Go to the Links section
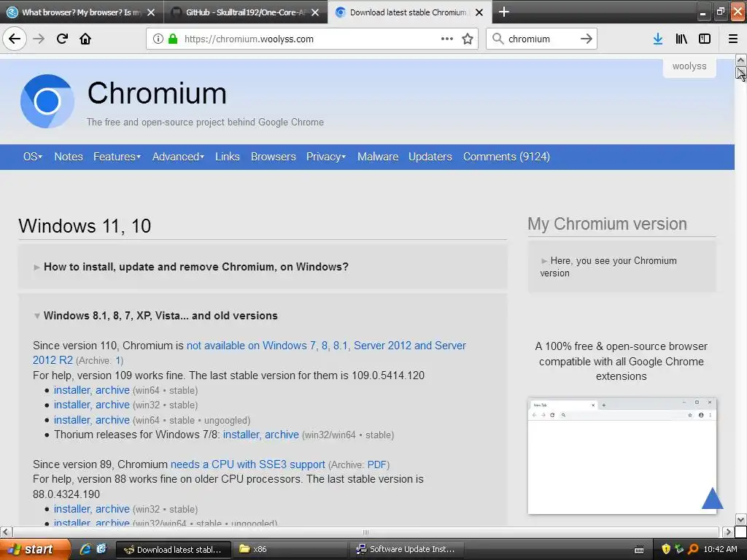This screenshot has width=747, height=560. tap(228, 157)
